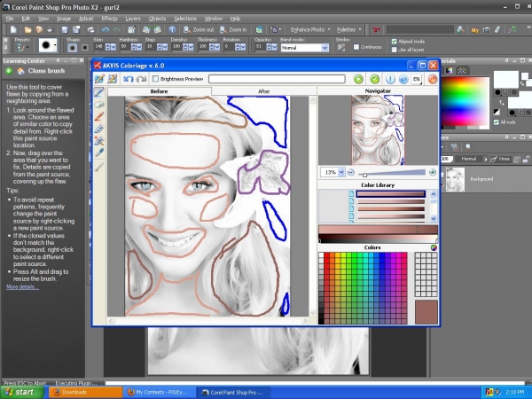Image resolution: width=532 pixels, height=399 pixels.
Task: Open the Coloriage info button
Action: pos(390,79)
